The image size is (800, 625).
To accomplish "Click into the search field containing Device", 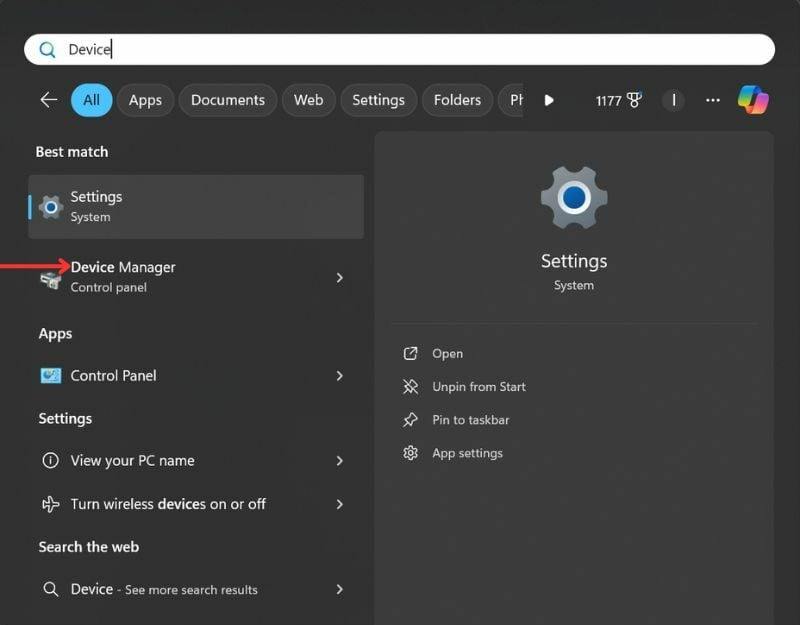I will coord(399,49).
